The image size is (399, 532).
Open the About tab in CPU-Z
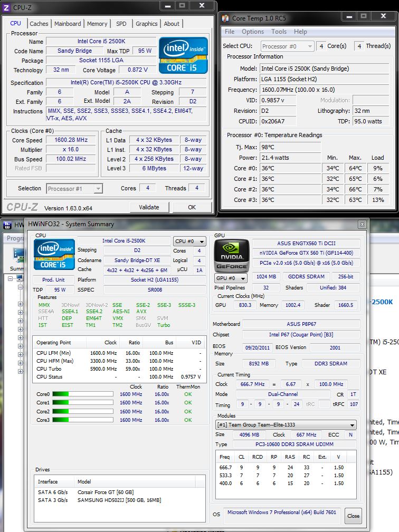pos(172,24)
